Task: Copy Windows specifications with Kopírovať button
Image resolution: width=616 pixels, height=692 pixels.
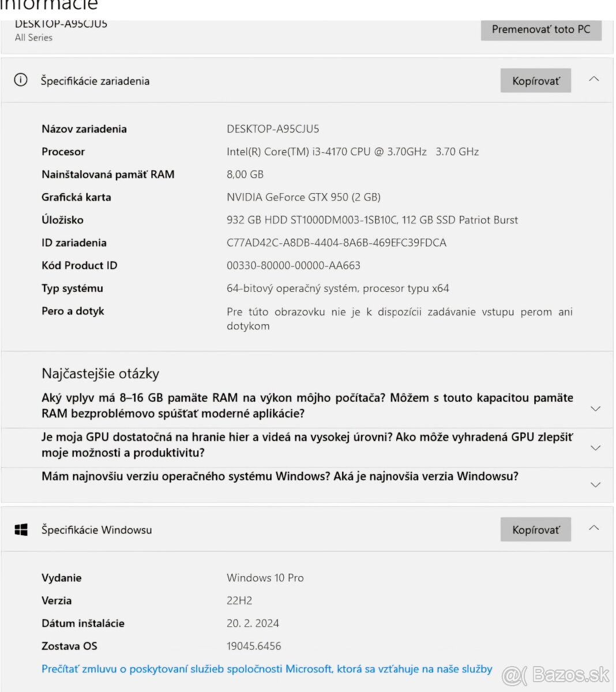Action: tap(536, 529)
